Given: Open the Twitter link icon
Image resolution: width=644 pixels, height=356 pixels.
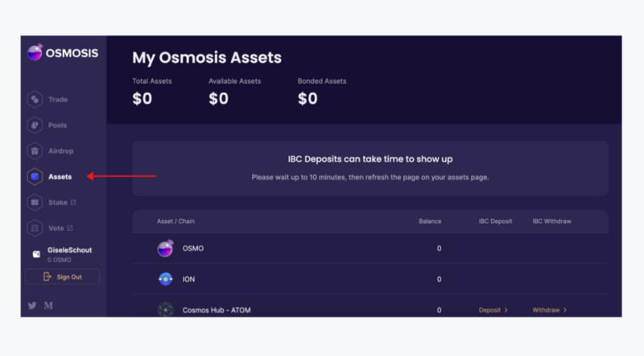Looking at the screenshot, I should [x=32, y=305].
